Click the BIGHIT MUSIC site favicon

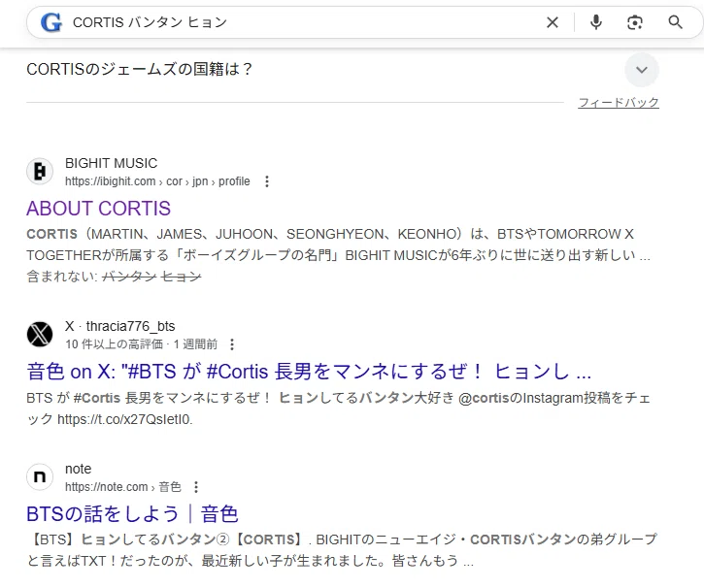[x=40, y=172]
